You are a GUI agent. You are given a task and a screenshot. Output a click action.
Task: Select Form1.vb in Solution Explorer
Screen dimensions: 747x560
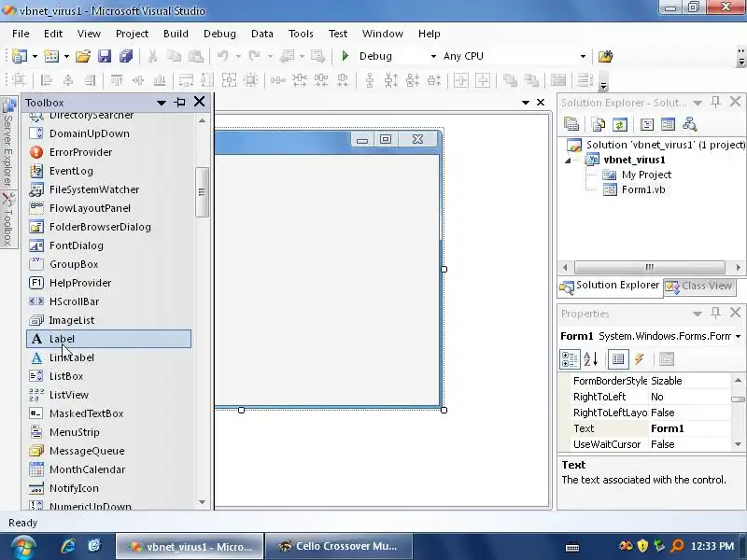(x=643, y=189)
